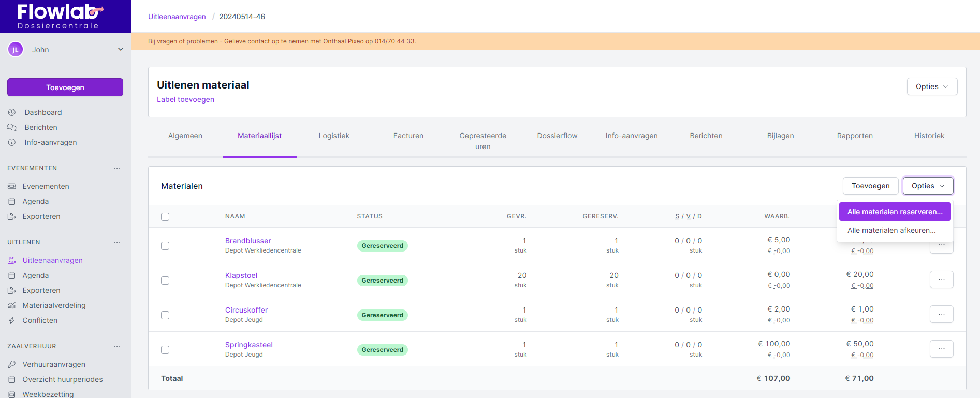
Task: Expand the John user menu chevron
Action: pyautogui.click(x=121, y=50)
